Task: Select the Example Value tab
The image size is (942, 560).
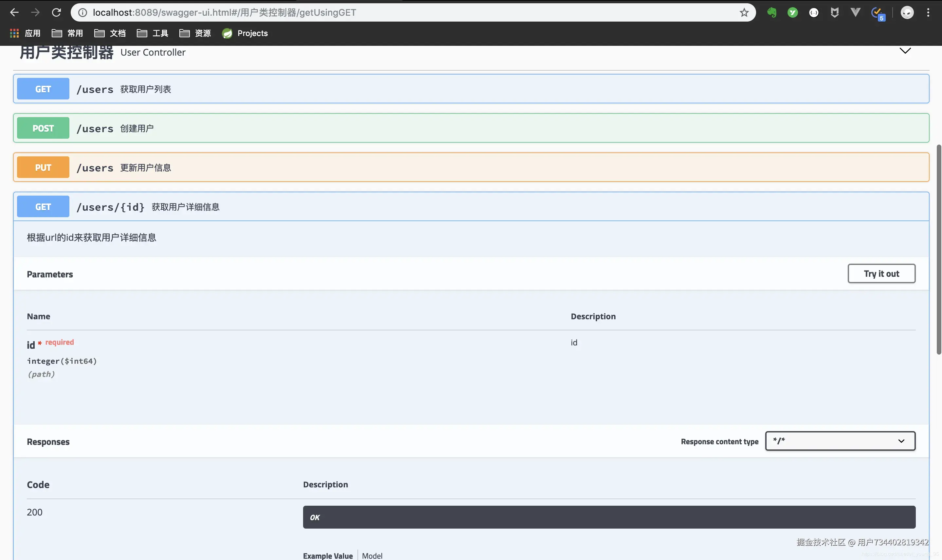Action: click(328, 555)
